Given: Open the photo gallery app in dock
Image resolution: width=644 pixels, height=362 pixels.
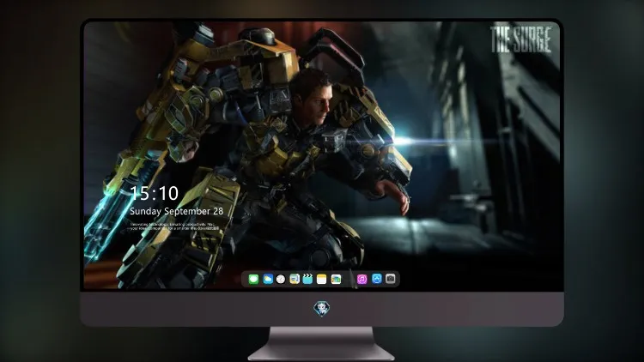Looking at the screenshot, I should (x=336, y=279).
